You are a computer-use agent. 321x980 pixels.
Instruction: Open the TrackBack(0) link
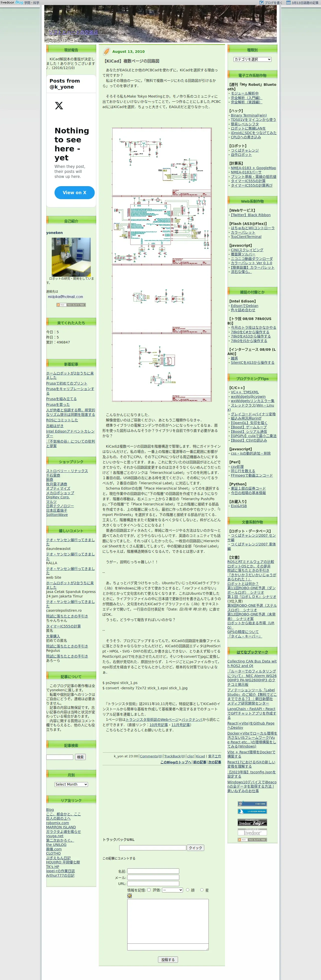click(175, 756)
